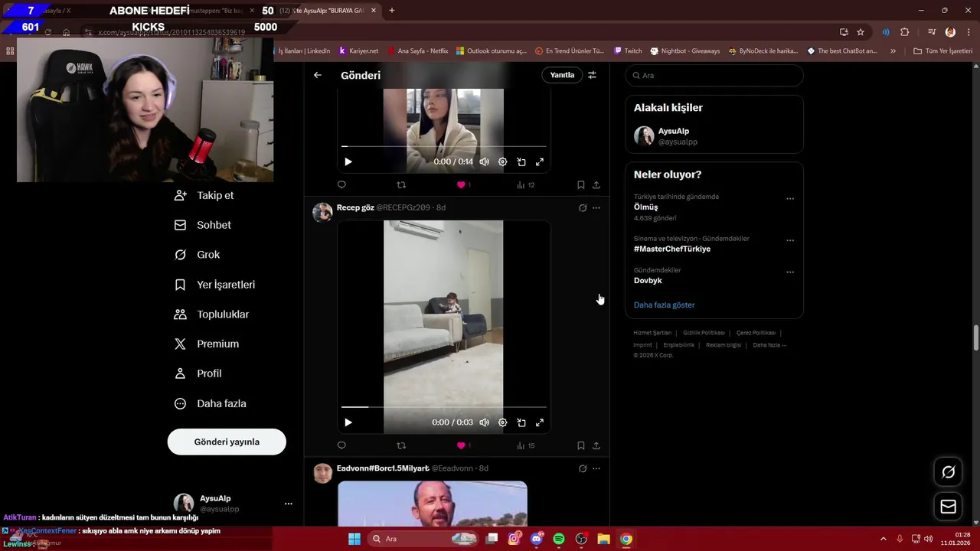Image resolution: width=980 pixels, height=551 pixels.
Task: Open more options on Eadvonn post
Action: (x=596, y=468)
